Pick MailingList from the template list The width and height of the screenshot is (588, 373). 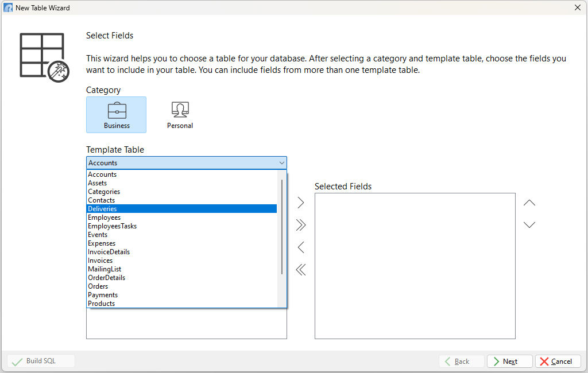[182, 269]
